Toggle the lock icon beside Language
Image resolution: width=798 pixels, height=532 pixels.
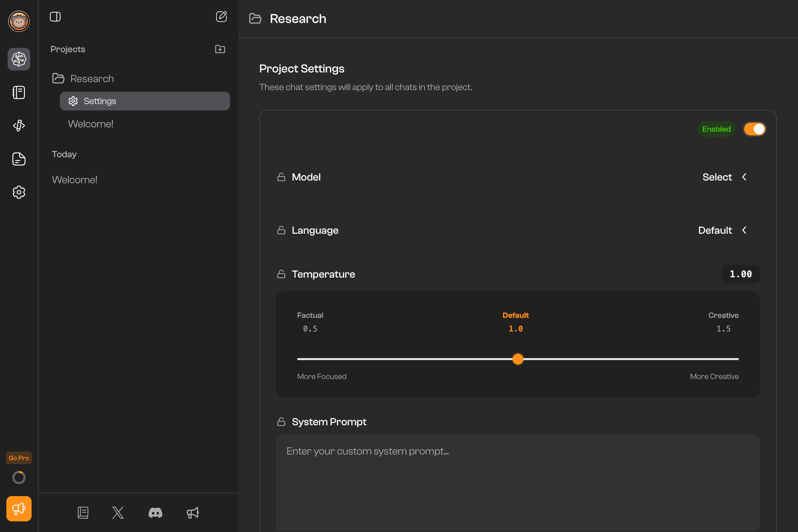pyautogui.click(x=281, y=230)
